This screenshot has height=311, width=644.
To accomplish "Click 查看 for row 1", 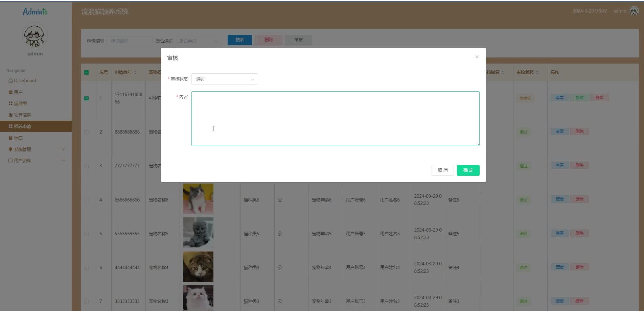I will click(560, 98).
